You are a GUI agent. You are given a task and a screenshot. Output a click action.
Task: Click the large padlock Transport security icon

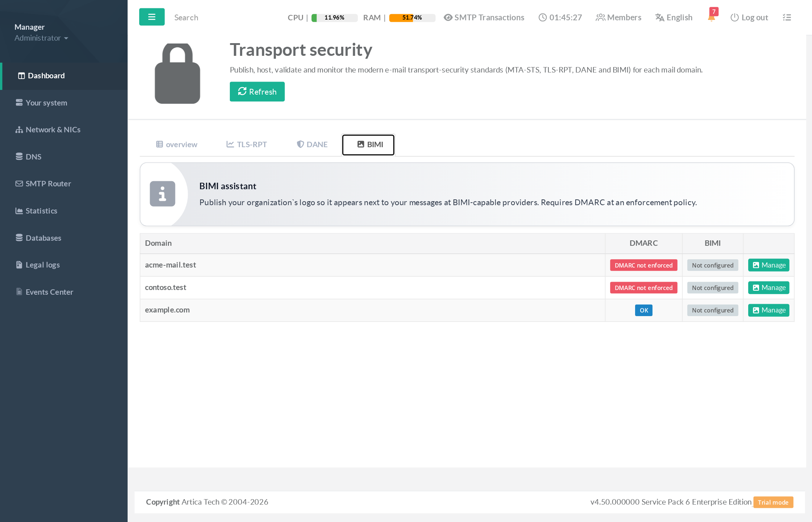(x=178, y=74)
